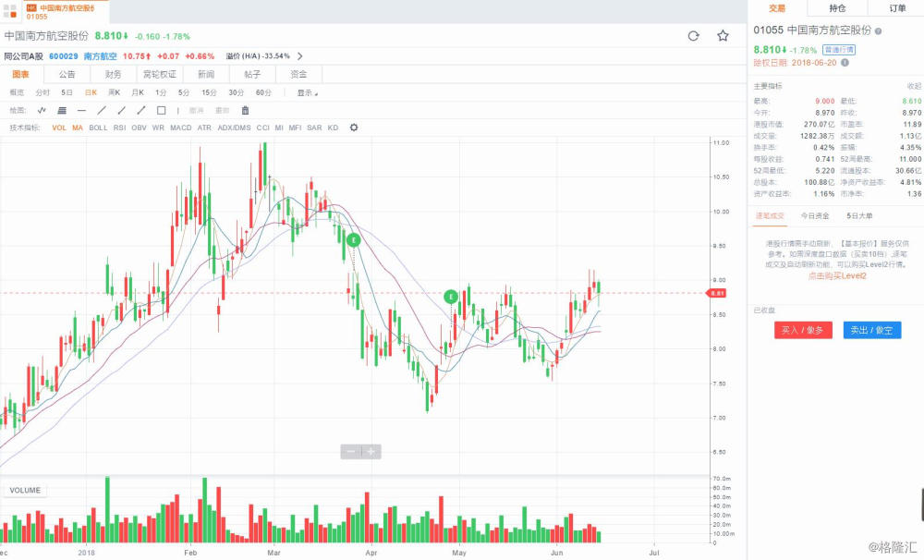
Task: Switch to the 持仓 positions tab
Action: click(x=837, y=8)
